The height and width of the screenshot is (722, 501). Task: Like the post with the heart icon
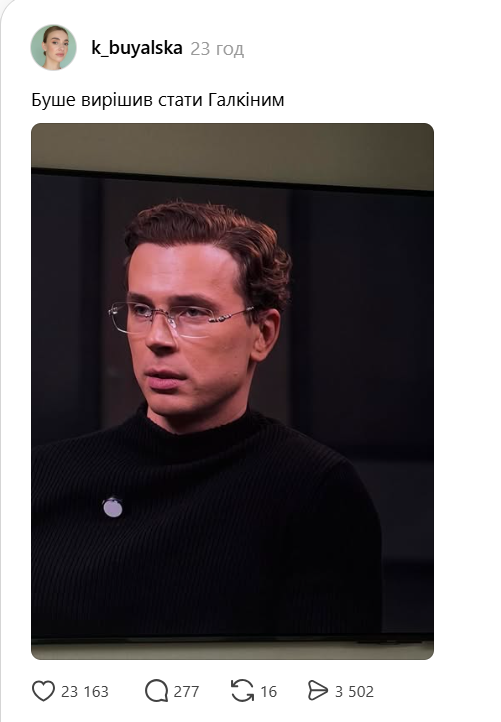tap(43, 691)
